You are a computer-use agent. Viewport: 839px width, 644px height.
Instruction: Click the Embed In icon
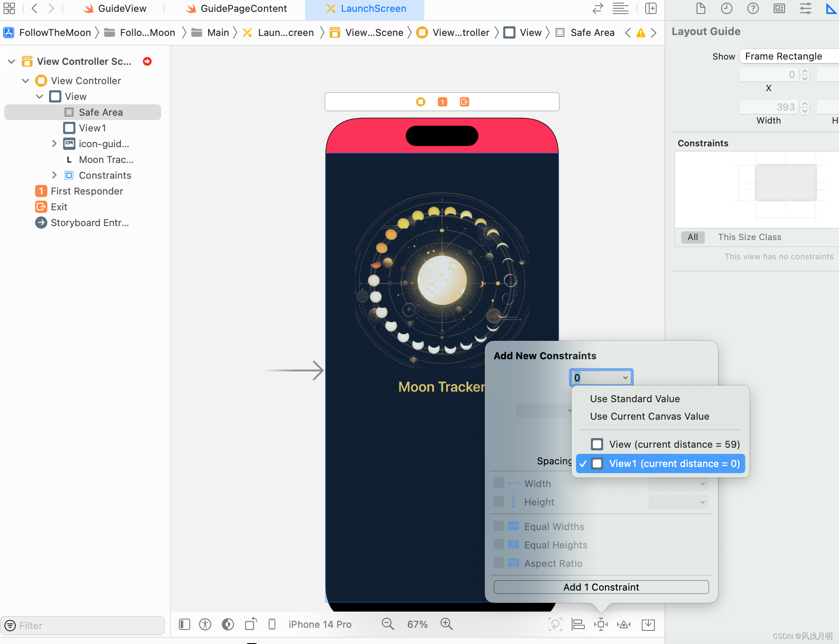(649, 624)
